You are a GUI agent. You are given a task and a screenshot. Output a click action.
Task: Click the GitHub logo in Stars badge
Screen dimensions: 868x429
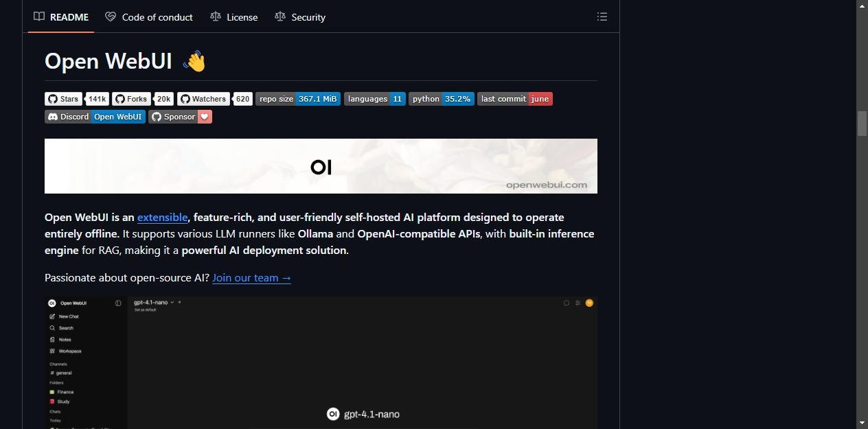click(x=53, y=99)
